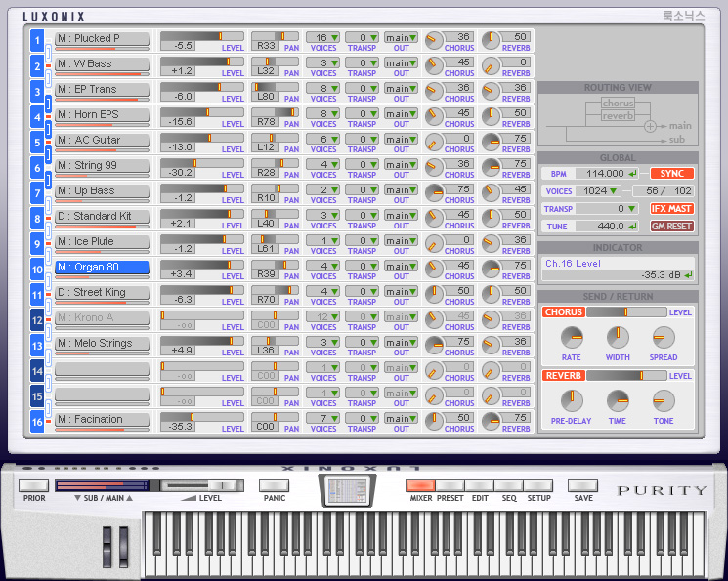
Task: Click the PRIOR button
Action: click(x=34, y=486)
